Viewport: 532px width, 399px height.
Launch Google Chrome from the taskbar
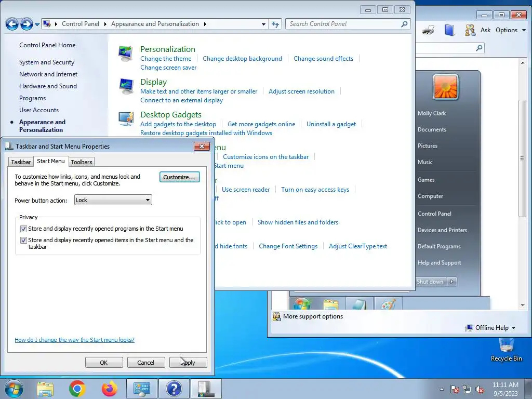click(x=77, y=389)
